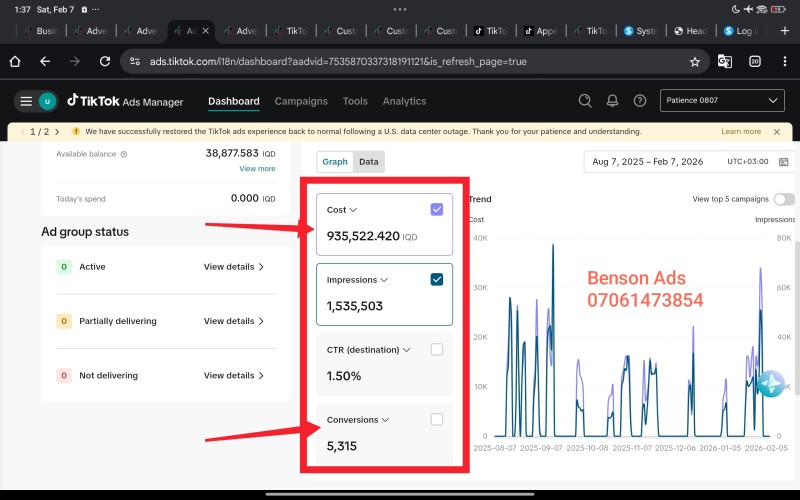Click the green user avatar icon
The height and width of the screenshot is (500, 800).
(x=47, y=101)
